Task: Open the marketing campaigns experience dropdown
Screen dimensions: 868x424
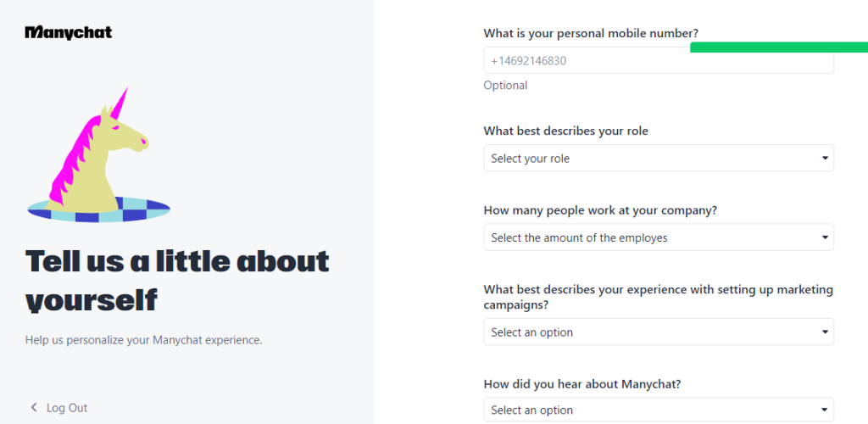Action: (x=659, y=332)
